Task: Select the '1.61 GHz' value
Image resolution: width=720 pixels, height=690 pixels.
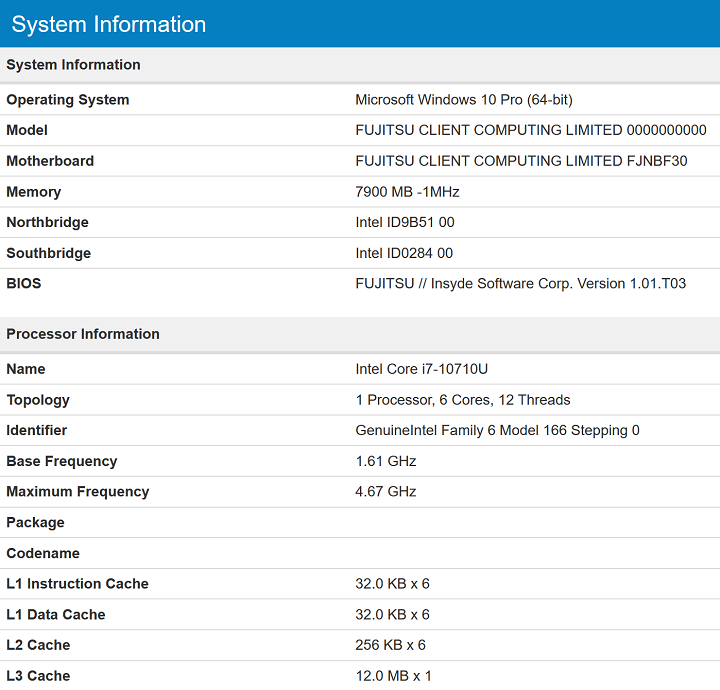Action: click(386, 461)
